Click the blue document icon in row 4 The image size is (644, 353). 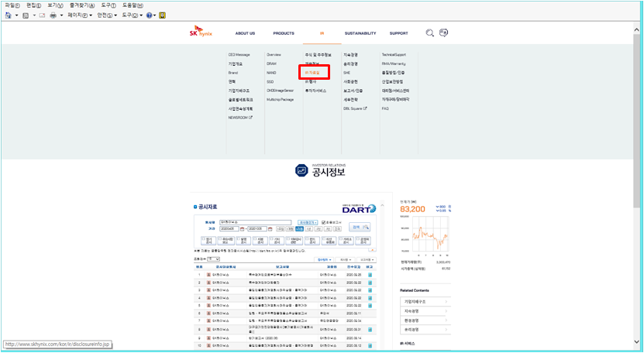point(370,298)
